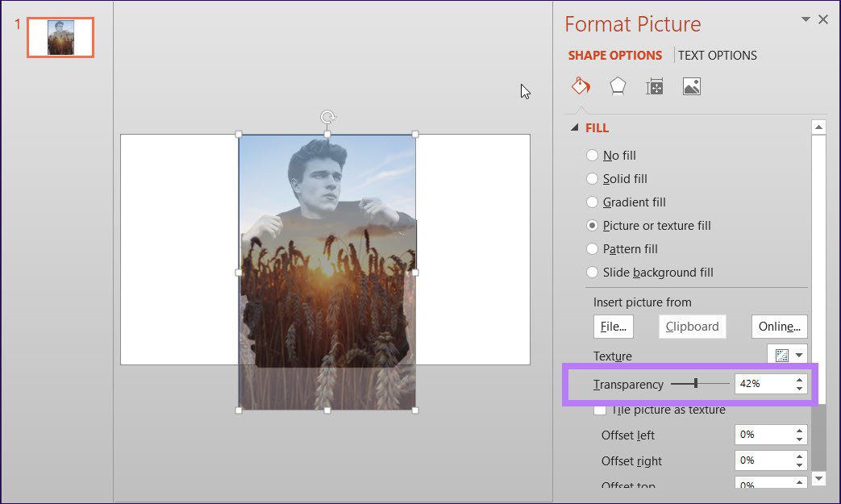Open the Format Picture pane options dropdown
The height and width of the screenshot is (504, 841).
[805, 19]
